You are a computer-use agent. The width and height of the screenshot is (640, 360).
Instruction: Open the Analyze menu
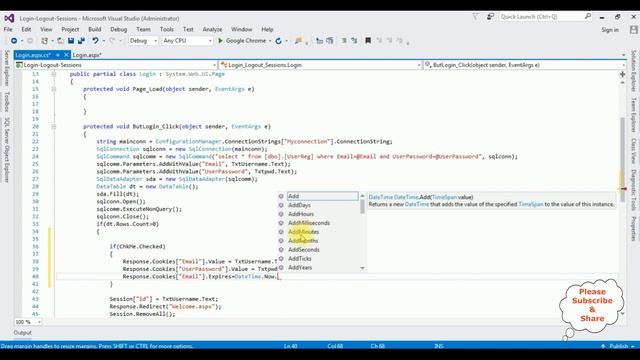pos(212,29)
